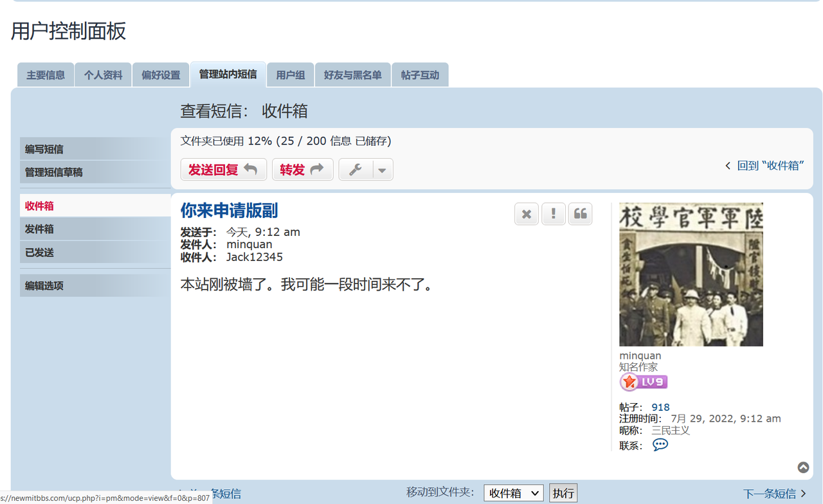Click the 用户控制面板 heading
This screenshot has width=823, height=504.
click(68, 31)
